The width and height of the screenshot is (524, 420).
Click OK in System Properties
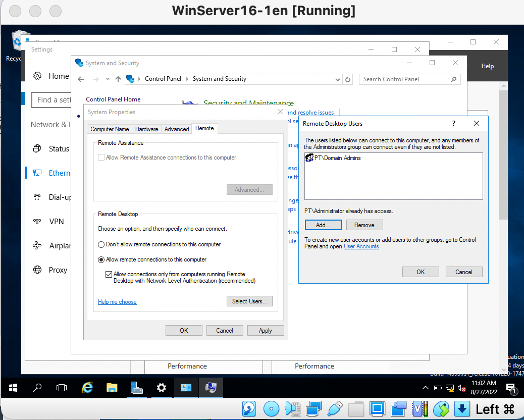184,331
